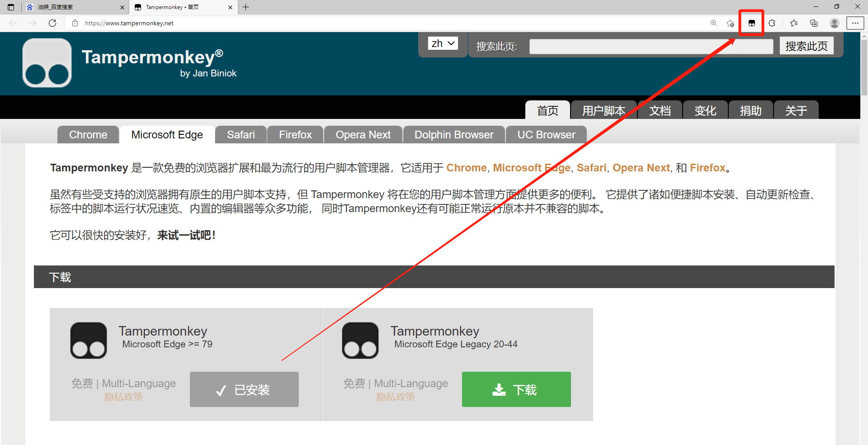Click the page refresh button
868x445 pixels.
click(52, 23)
